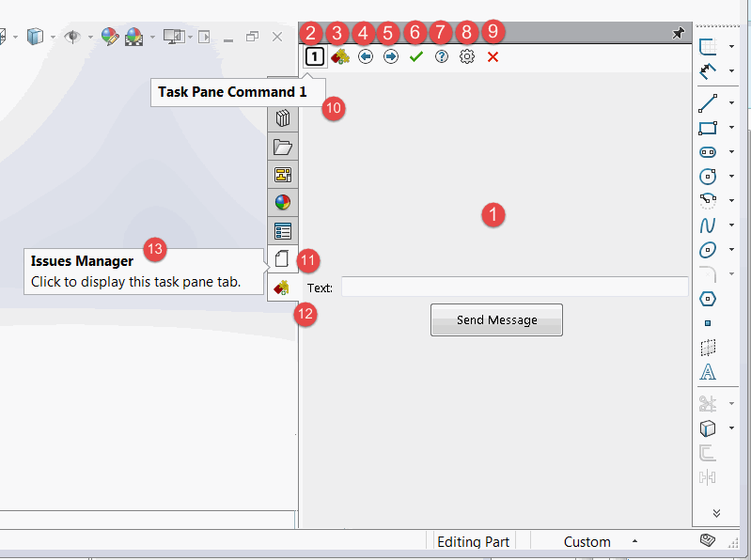Switch to the View Palette tab
This screenshot has height=560, width=751.
coord(283,175)
